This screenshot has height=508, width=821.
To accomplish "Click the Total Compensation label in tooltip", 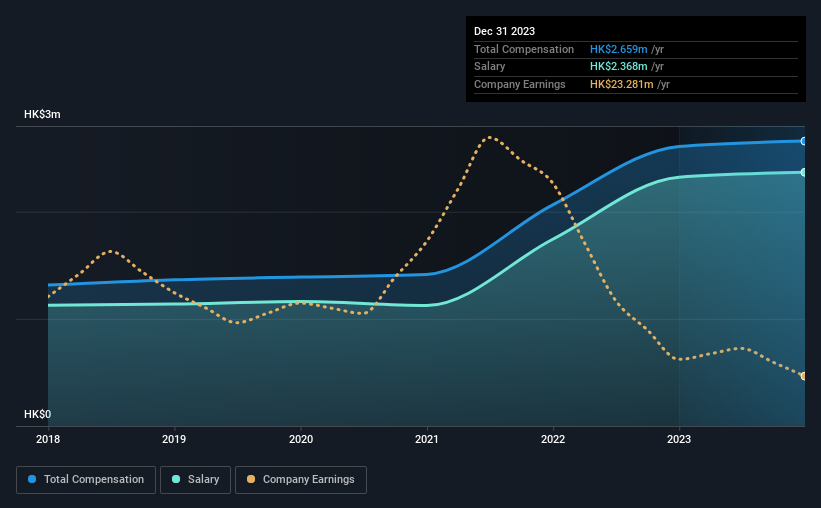I will point(524,49).
